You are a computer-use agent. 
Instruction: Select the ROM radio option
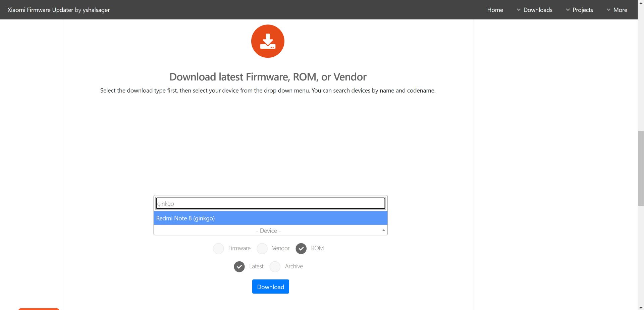[x=301, y=248]
